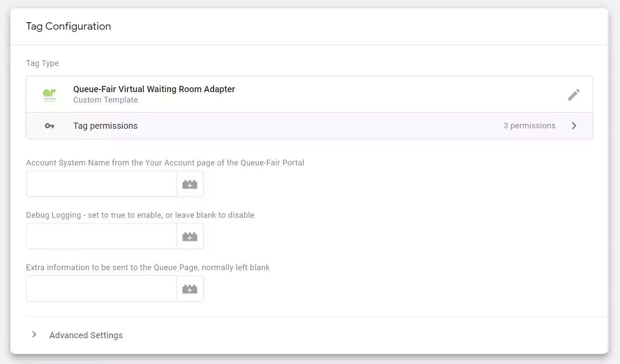Click the Debug Logging text field
This screenshot has width=620, height=364.
[100, 236]
